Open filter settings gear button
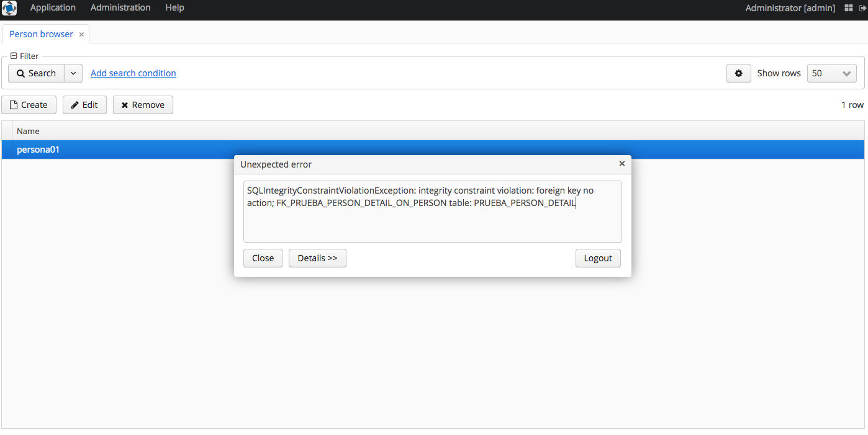 click(738, 73)
